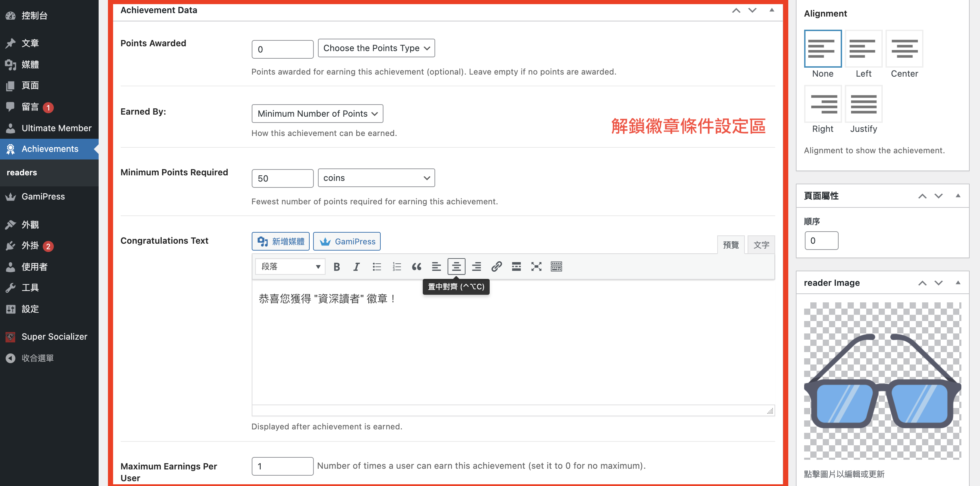This screenshot has width=980, height=486.
Task: Move Achievement Data box up
Action: (736, 10)
